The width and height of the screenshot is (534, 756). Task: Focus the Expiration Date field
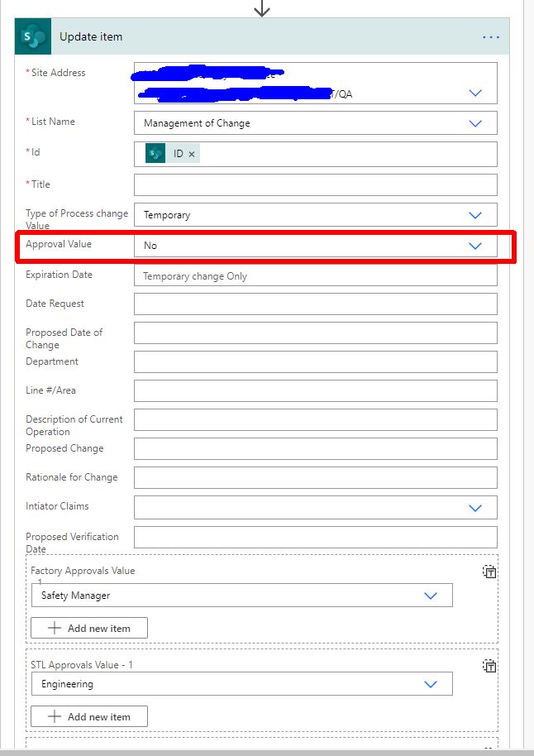tap(316, 275)
